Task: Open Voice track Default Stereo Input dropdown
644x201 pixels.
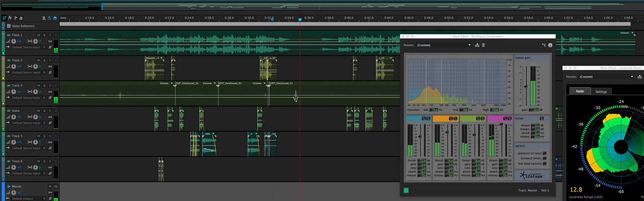Action: (x=29, y=123)
